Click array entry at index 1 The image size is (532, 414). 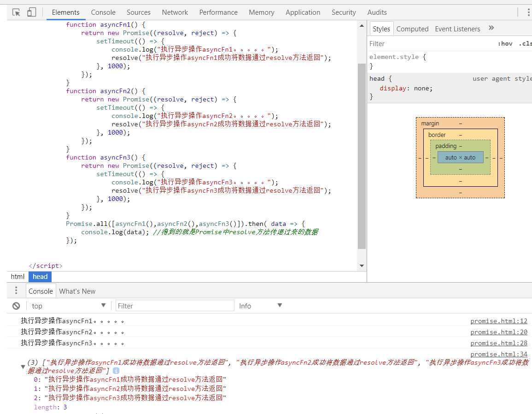click(129, 388)
